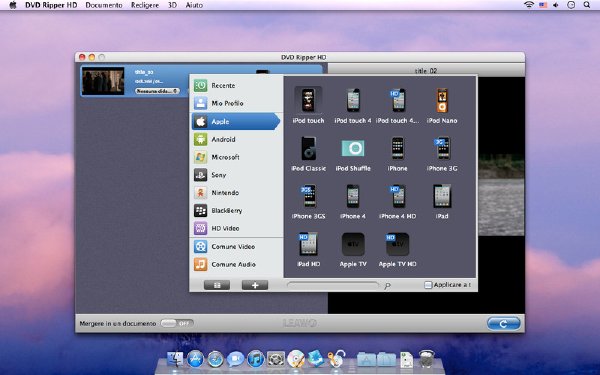Open the Aiuto menu
The height and width of the screenshot is (375, 600).
194,5
